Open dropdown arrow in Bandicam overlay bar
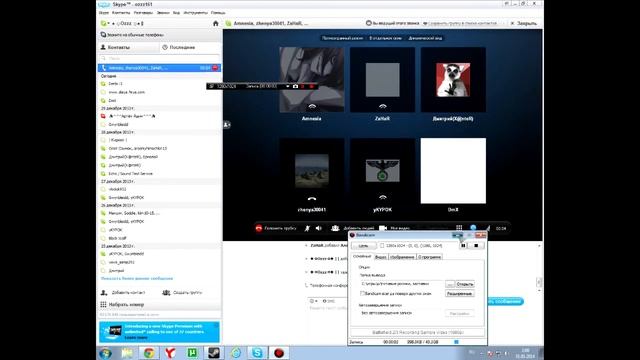The height and width of the screenshot is (360, 640). (x=287, y=86)
